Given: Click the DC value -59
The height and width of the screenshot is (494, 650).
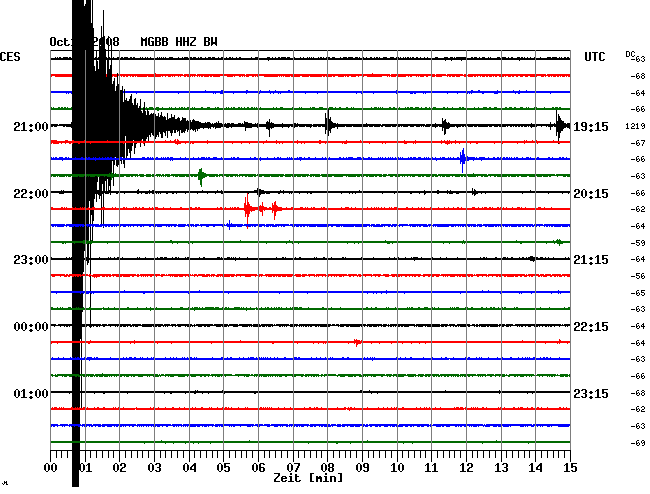Looking at the screenshot, I should click(638, 243).
